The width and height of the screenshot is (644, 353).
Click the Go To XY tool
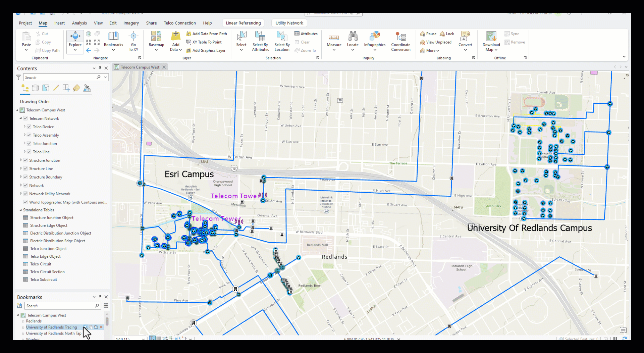click(133, 41)
